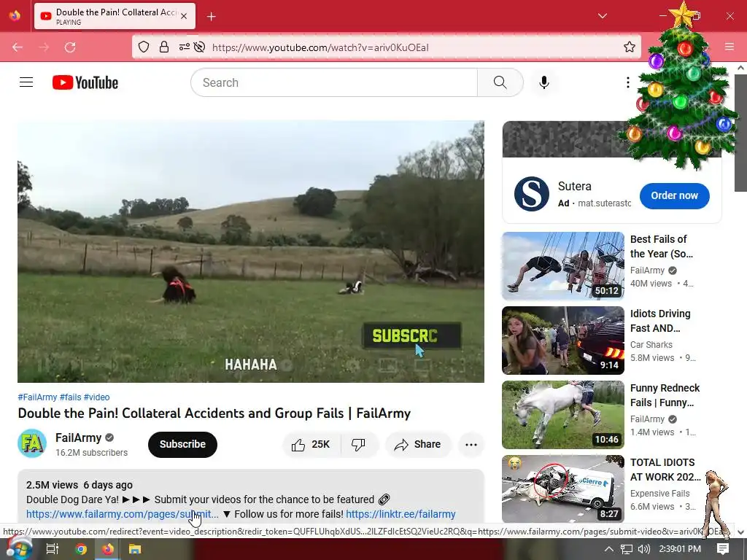Click the blocked autoplay indicator icon
The image size is (747, 560).
click(200, 47)
